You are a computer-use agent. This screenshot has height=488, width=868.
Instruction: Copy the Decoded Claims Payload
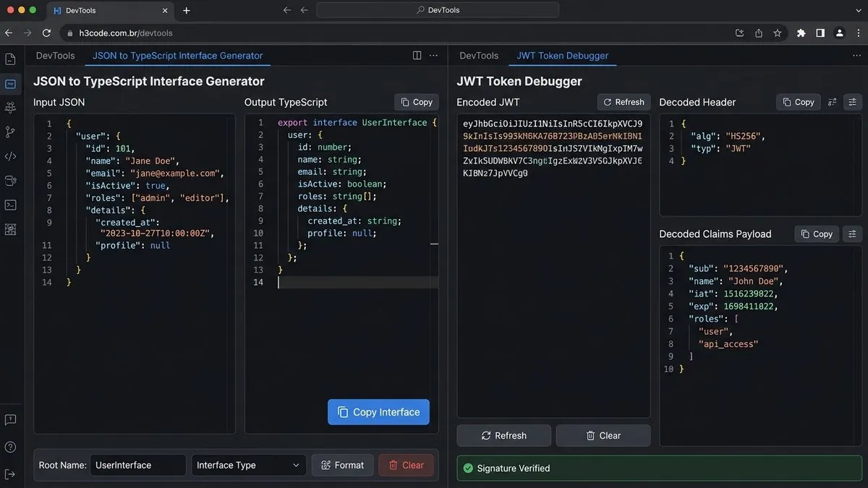coord(816,234)
